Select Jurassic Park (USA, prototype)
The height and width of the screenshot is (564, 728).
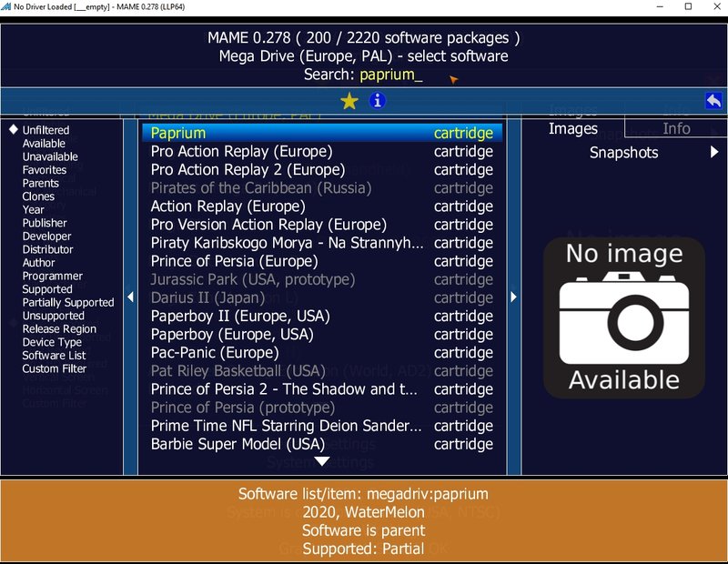pos(322,279)
